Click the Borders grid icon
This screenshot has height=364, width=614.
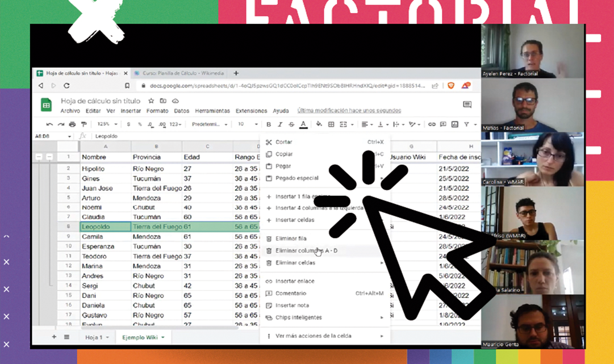click(331, 124)
